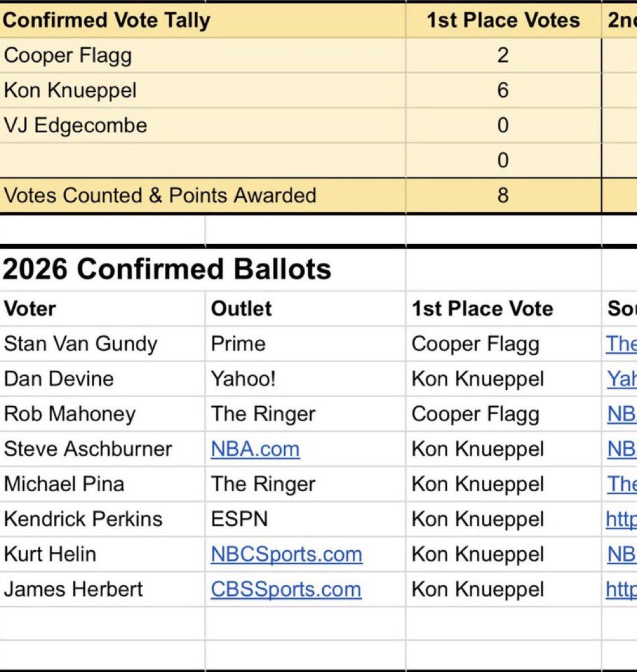Screen dimensions: 637x672
Task: Open the NBCSports.com outlet link
Action: (x=287, y=554)
